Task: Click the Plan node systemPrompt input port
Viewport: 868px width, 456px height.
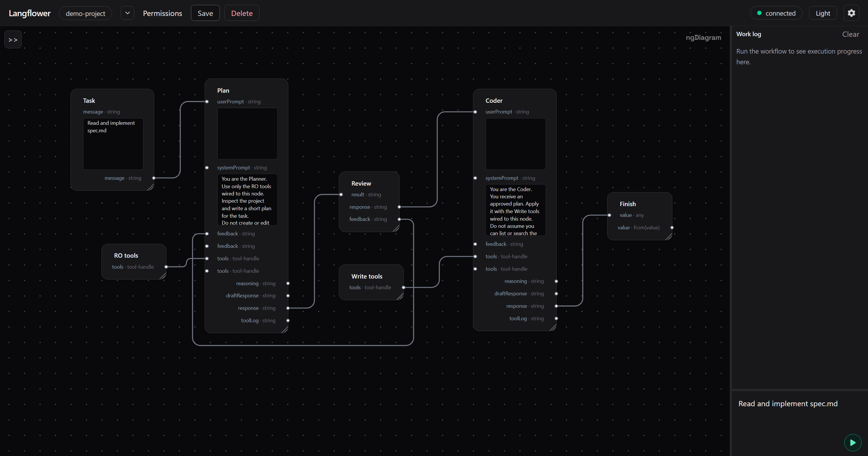Action: pyautogui.click(x=207, y=168)
